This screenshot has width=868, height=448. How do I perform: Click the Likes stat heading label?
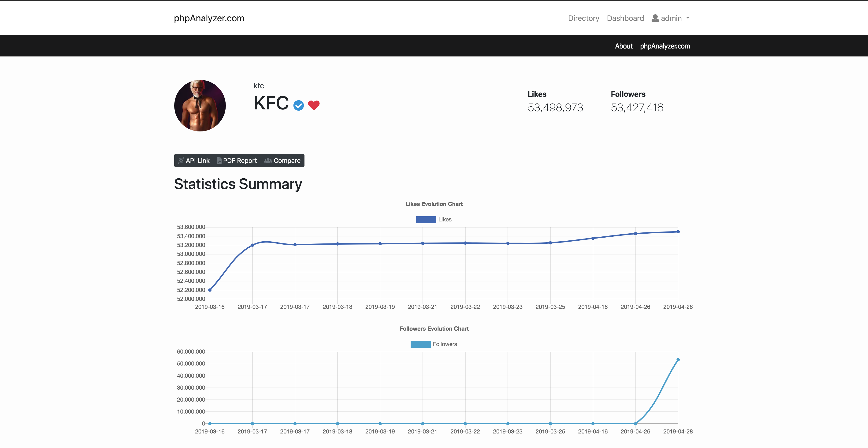click(537, 94)
